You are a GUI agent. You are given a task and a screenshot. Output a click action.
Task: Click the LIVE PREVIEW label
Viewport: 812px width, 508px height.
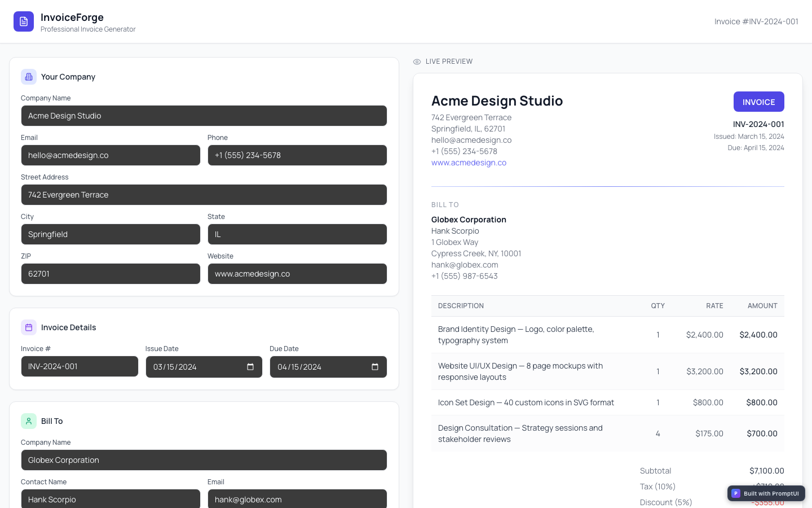pyautogui.click(x=449, y=62)
